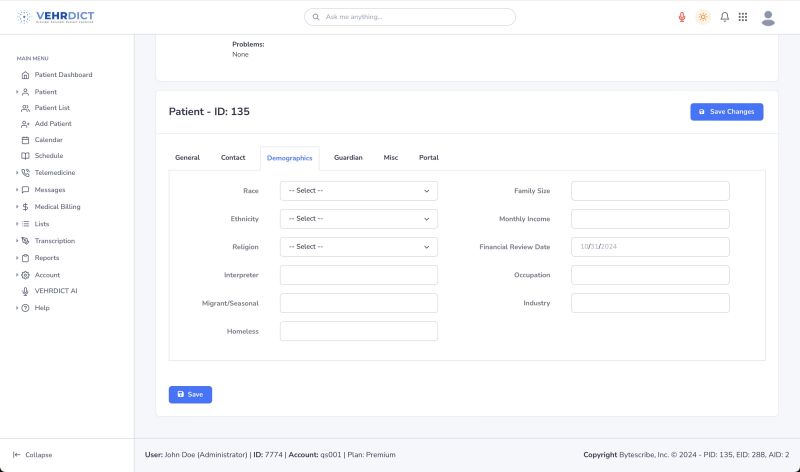Click the Monthly Income field
The height and width of the screenshot is (472, 800).
650,219
